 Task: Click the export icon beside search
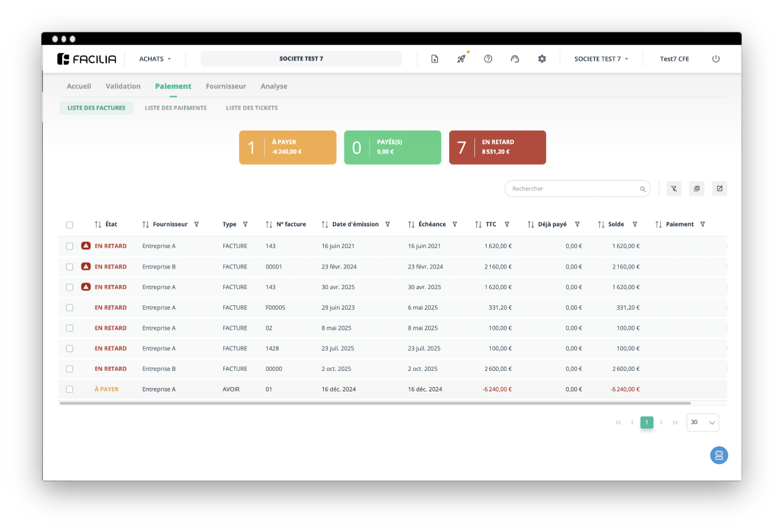pos(719,189)
